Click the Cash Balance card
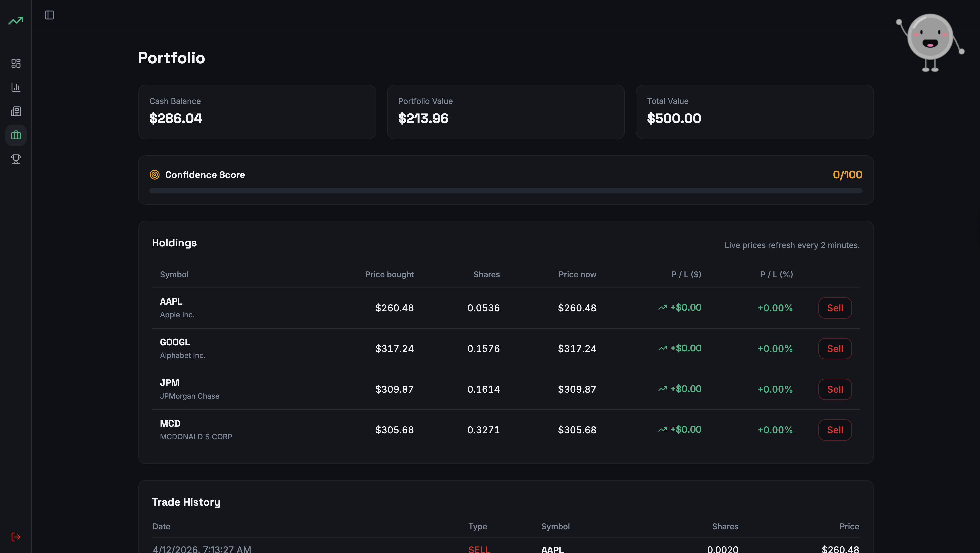Screen dimensions: 980x553 click(257, 112)
